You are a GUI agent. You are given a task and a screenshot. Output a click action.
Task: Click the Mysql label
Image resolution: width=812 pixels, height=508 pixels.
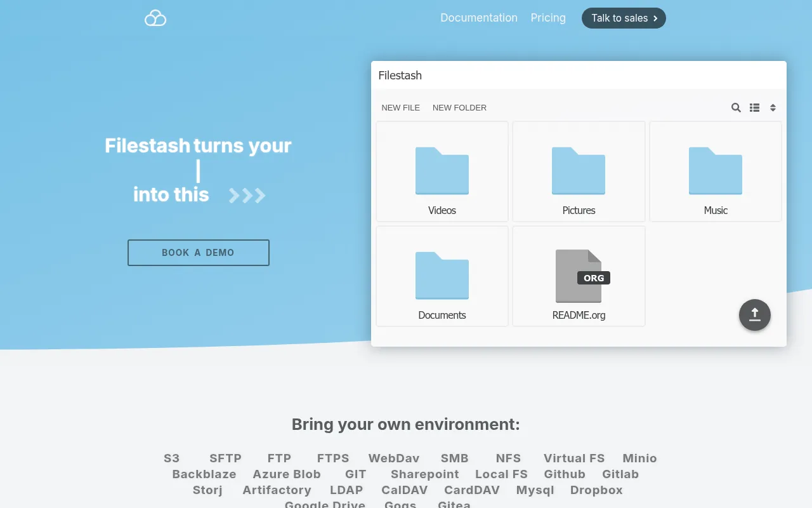click(x=535, y=490)
